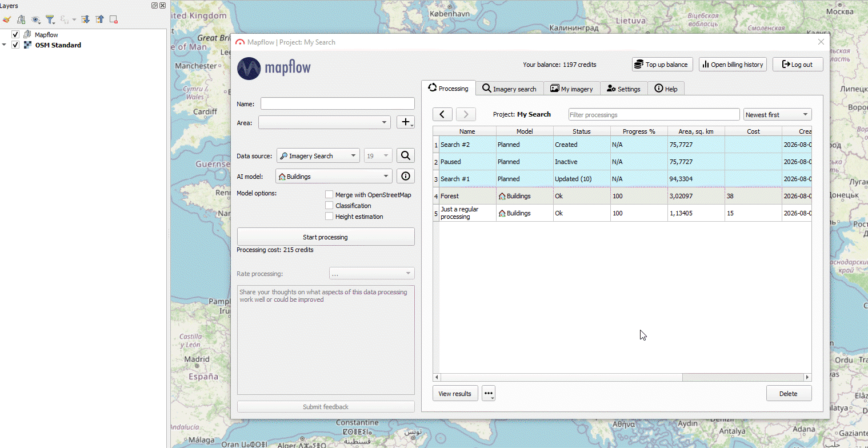Switch to the Imagery search tab
Image resolution: width=868 pixels, height=448 pixels.
[509, 89]
